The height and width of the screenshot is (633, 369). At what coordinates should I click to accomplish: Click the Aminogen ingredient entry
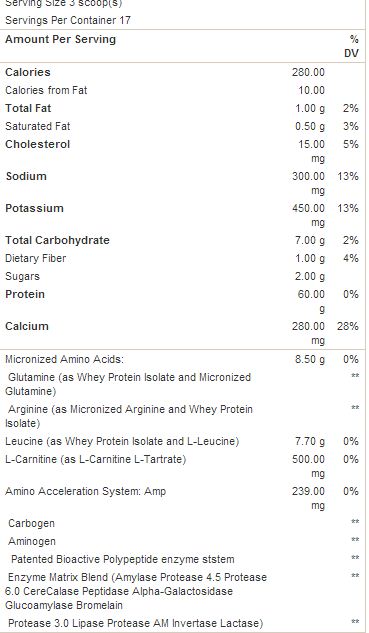point(32,541)
